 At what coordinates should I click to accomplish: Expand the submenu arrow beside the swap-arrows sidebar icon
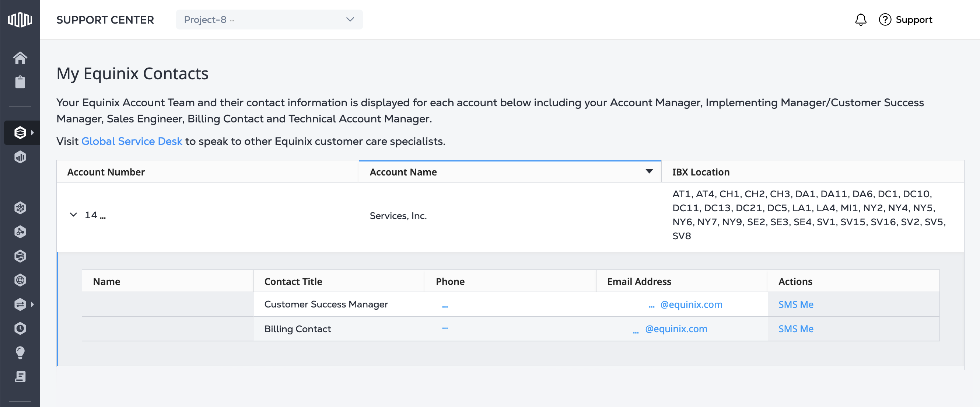[x=32, y=304]
